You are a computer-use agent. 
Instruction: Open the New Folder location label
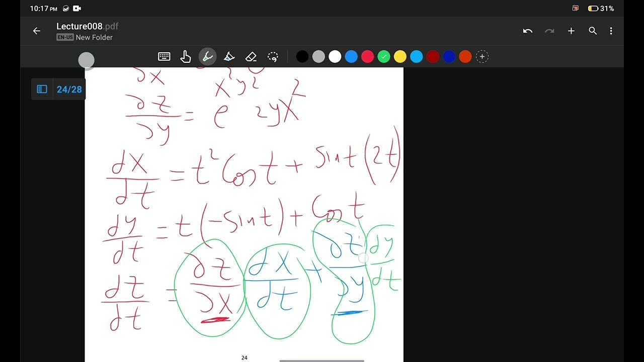coord(94,38)
